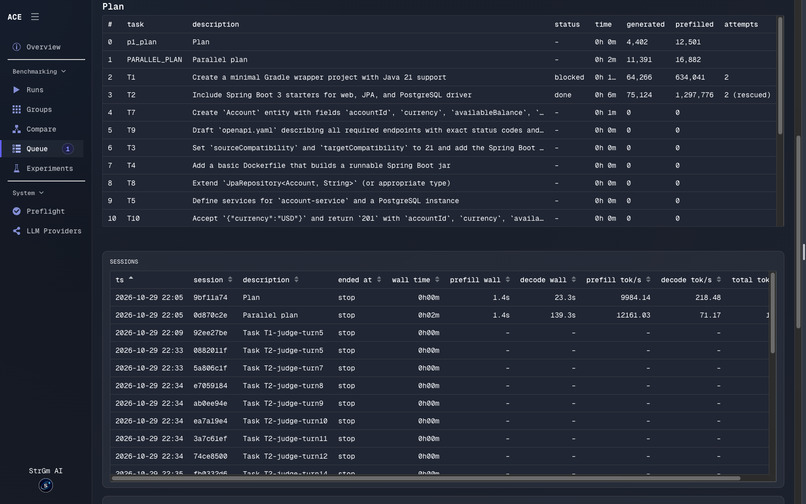The image size is (806, 504).
Task: Click the Overview info icon
Action: tap(16, 47)
